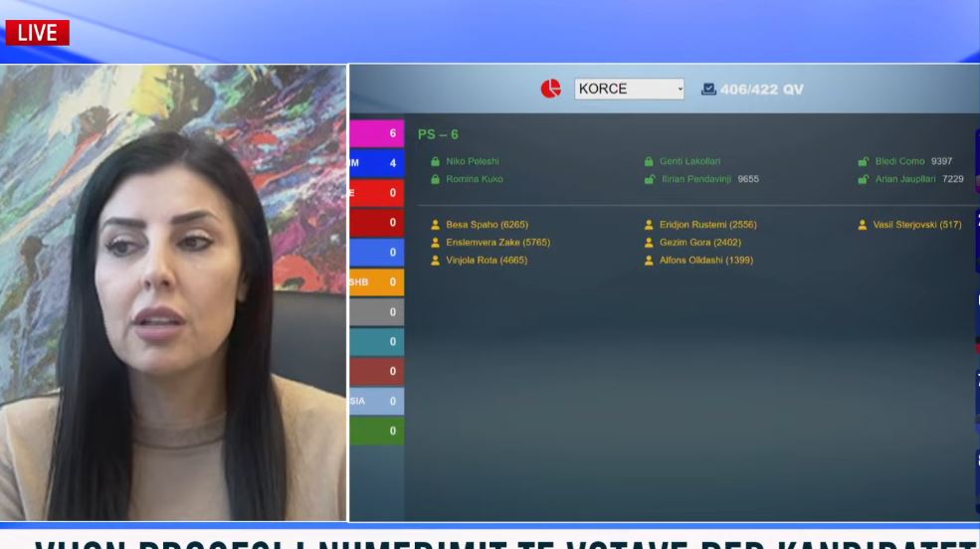Click the open lock icon next to Arian Jaupllari
Screen dimensions: 980x549
(x=864, y=179)
